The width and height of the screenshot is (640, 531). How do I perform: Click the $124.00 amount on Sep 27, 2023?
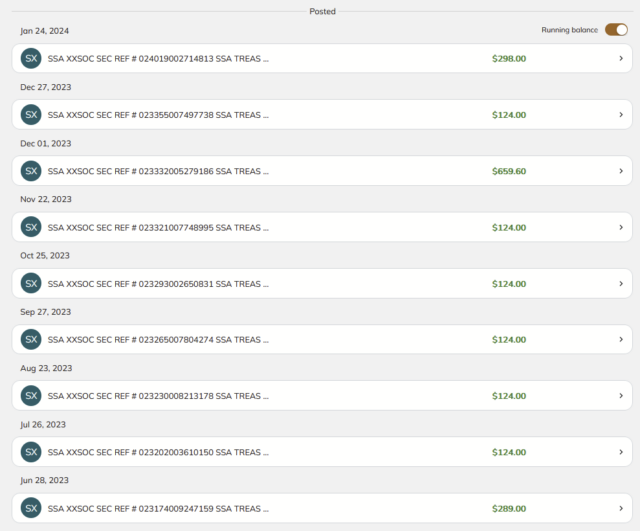(508, 340)
